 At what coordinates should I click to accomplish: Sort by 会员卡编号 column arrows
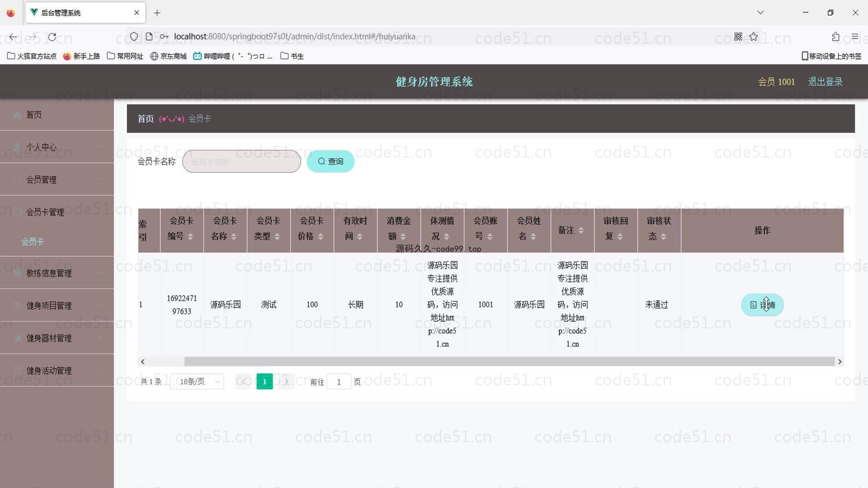pyautogui.click(x=190, y=237)
